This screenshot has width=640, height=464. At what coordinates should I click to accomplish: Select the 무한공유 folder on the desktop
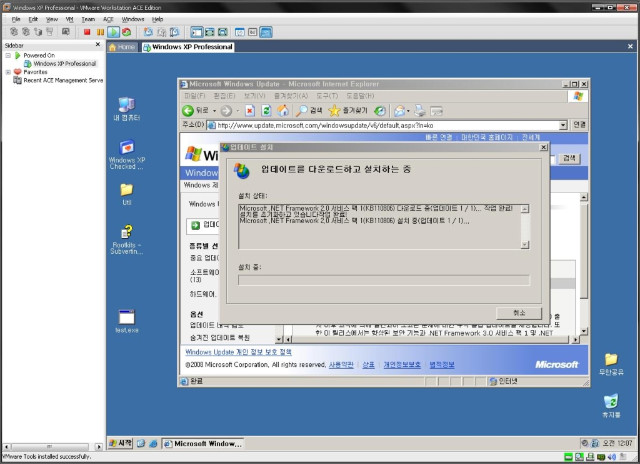click(x=611, y=364)
